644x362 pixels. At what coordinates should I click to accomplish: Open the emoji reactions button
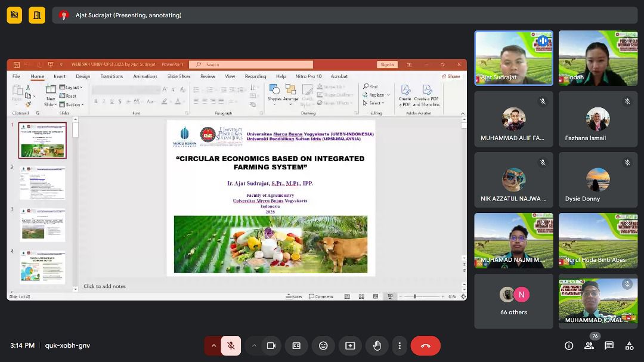(x=323, y=345)
